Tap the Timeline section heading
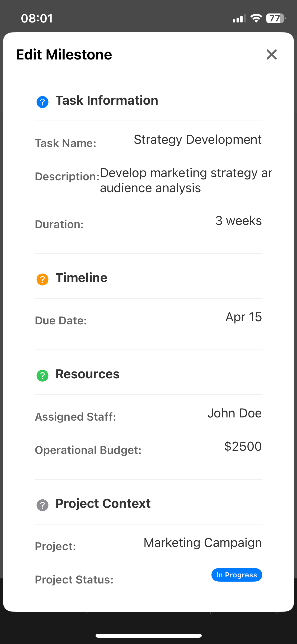The image size is (297, 644). (81, 278)
